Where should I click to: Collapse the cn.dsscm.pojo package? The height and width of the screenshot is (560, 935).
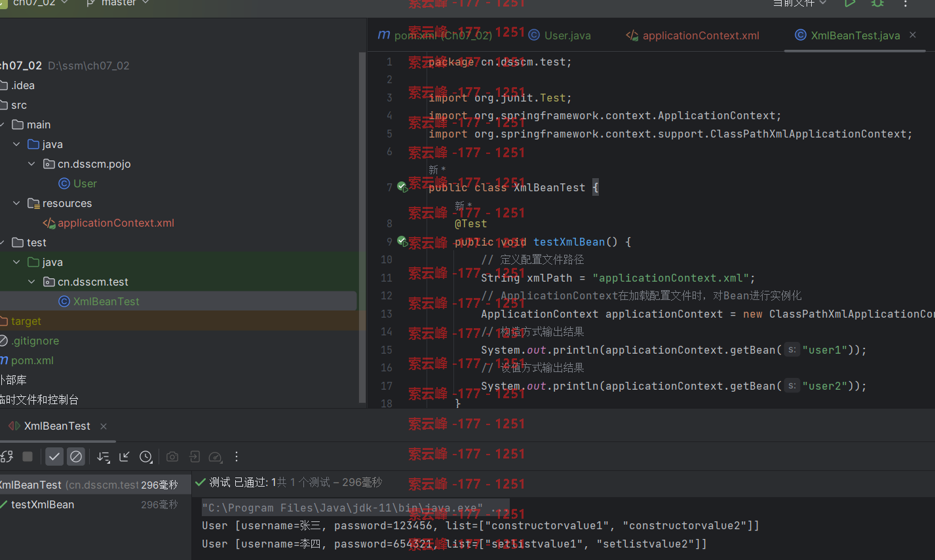point(31,164)
